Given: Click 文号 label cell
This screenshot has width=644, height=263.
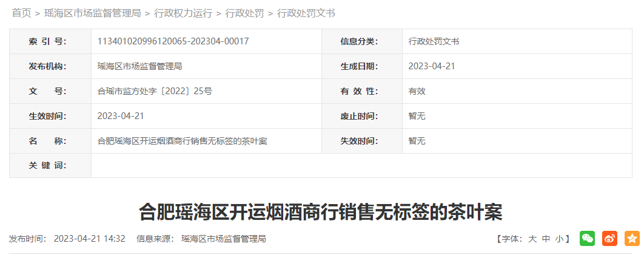Looking at the screenshot, I should click(50, 91).
